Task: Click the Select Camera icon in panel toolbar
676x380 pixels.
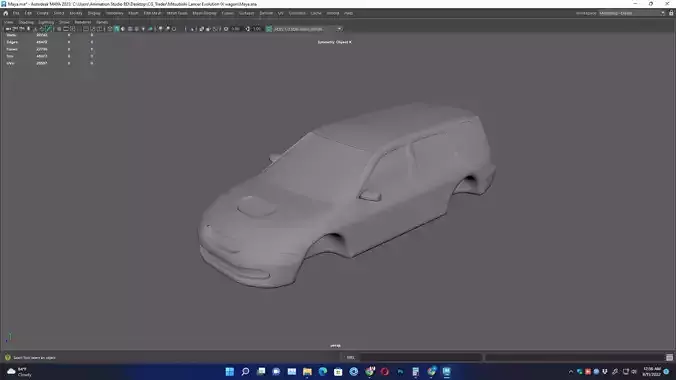Action: (8, 29)
